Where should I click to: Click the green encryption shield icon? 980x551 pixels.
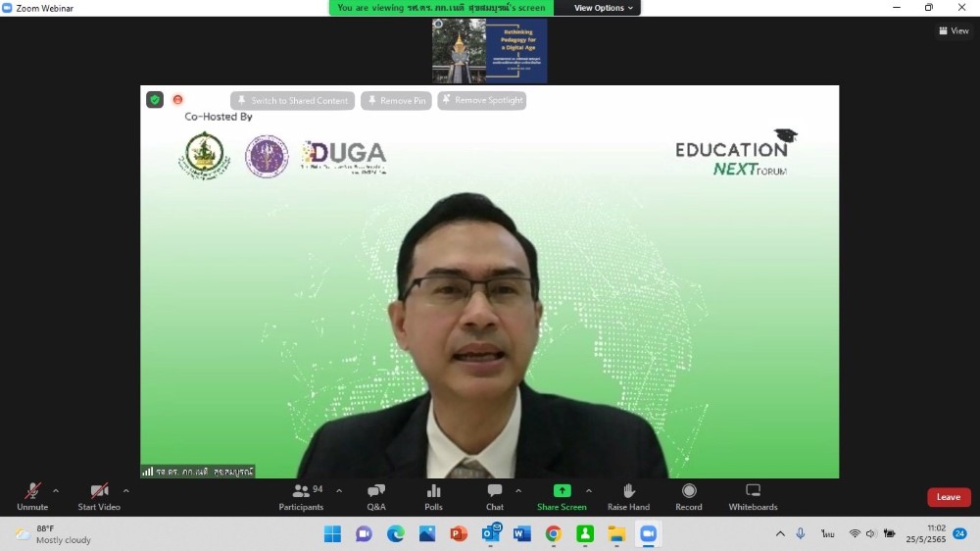point(155,99)
